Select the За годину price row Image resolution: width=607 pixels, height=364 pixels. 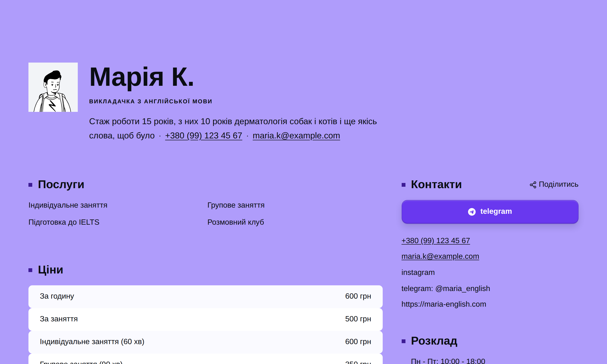205,296
